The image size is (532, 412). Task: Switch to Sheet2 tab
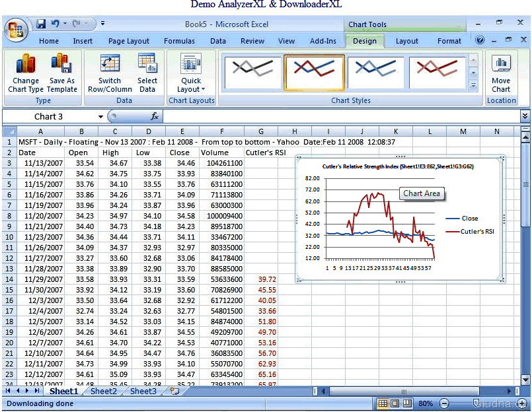[x=104, y=392]
